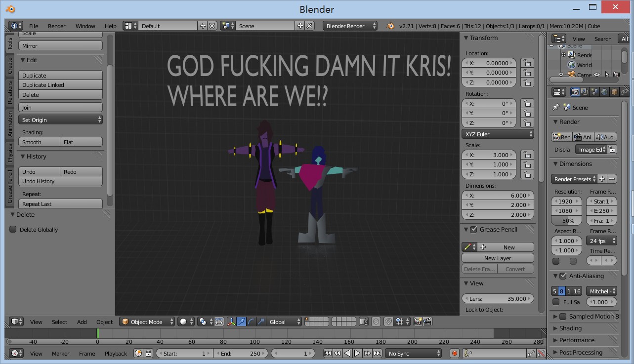The height and width of the screenshot is (364, 634).
Task: Click the Duplicate button in the Edit panel
Action: pyautogui.click(x=60, y=75)
